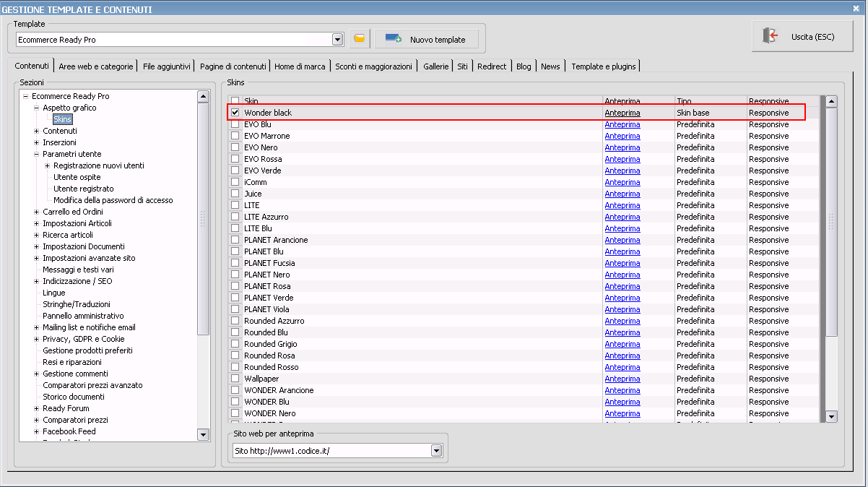This screenshot has width=868, height=487.
Task: Open the template folder icon button
Action: coord(359,39)
